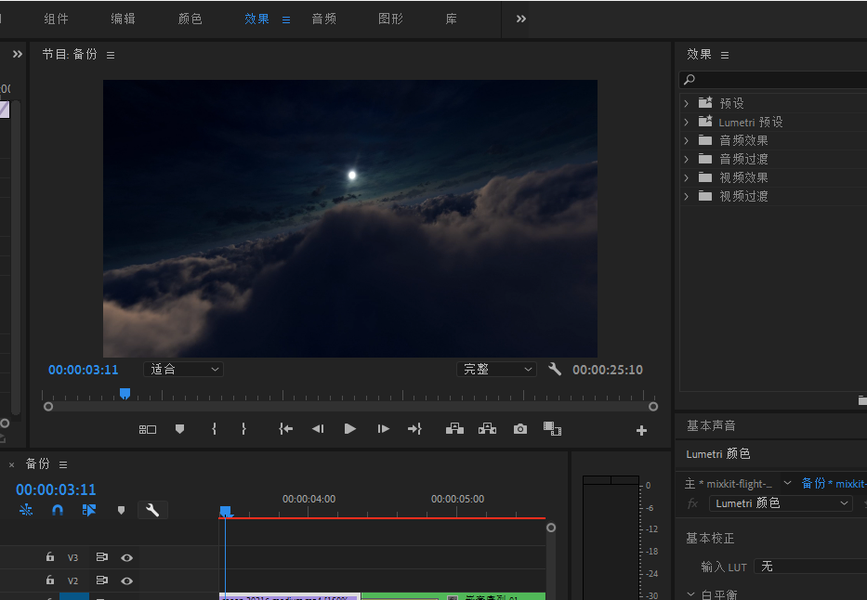Open the 组件 workspace tab
Viewport: 867px width, 600px height.
pyautogui.click(x=56, y=19)
